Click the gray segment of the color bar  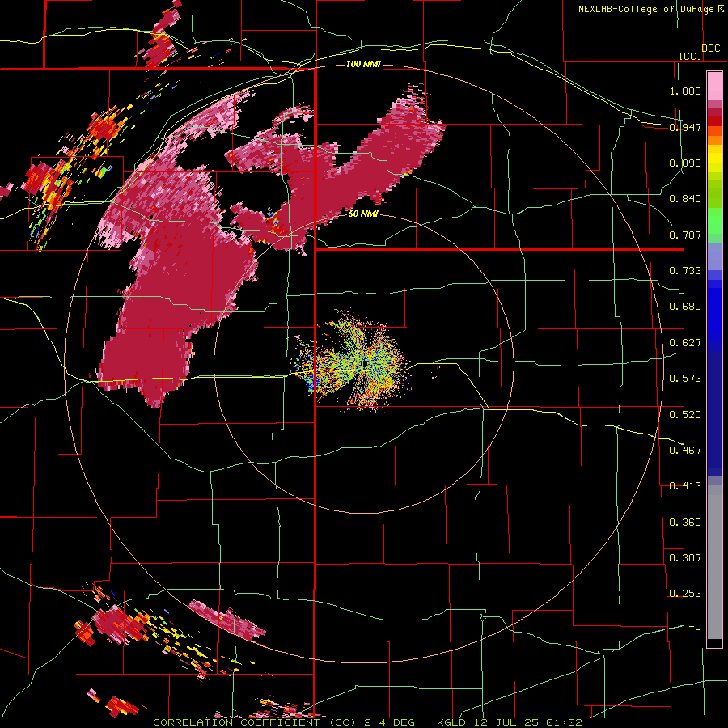(714, 562)
